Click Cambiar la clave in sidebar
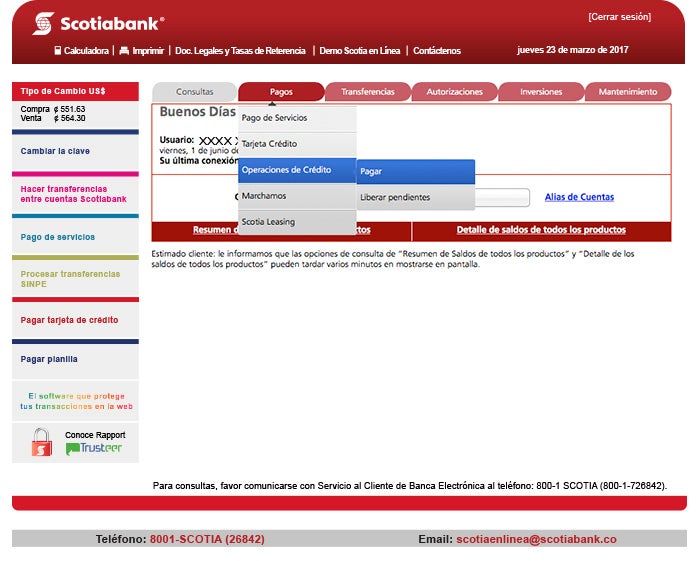The image size is (700, 561). (x=55, y=151)
